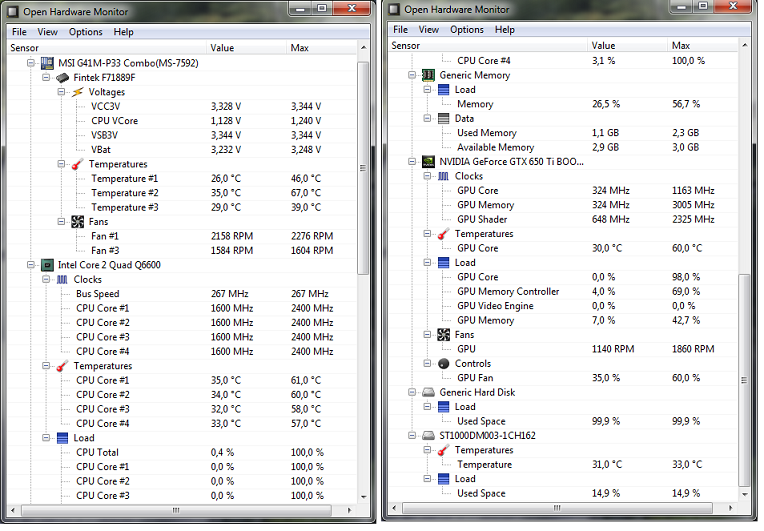
Task: Collapse the Intel Core 2 Quad Q6600 node
Action: pos(31,265)
